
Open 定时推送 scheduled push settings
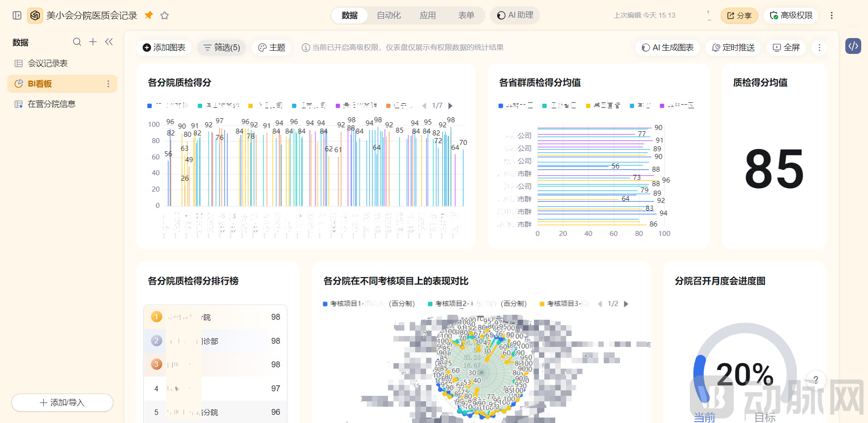(732, 47)
